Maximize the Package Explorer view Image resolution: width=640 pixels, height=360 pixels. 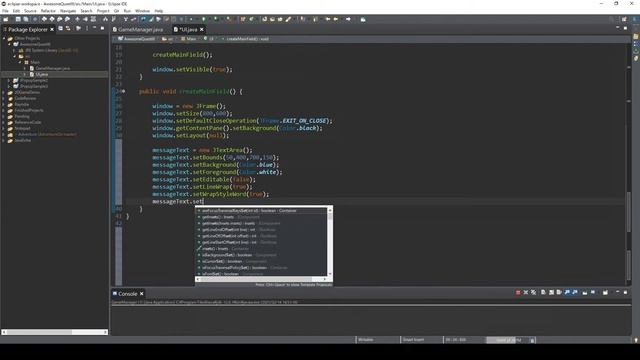coord(102,28)
